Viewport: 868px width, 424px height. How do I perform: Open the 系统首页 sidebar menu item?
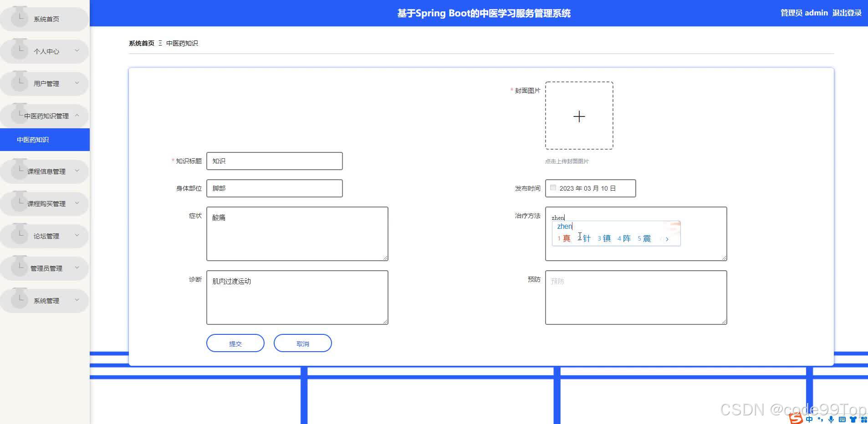pyautogui.click(x=44, y=19)
